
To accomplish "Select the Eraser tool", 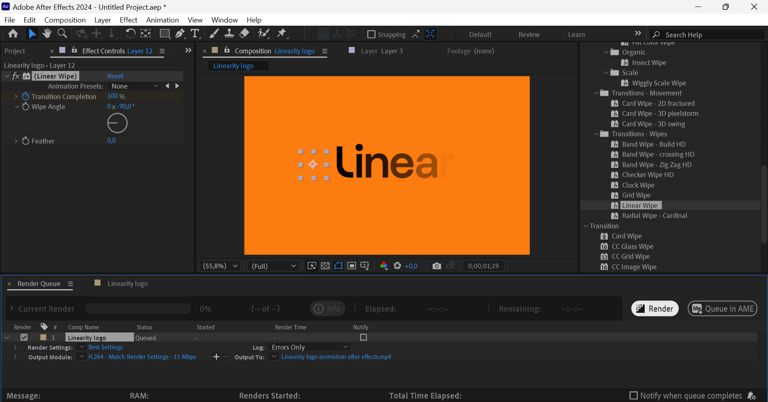I will coord(244,34).
